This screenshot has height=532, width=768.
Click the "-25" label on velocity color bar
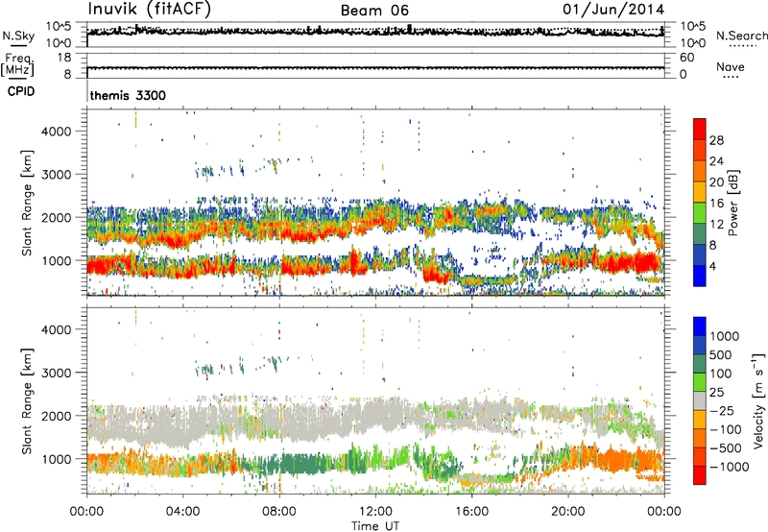[721, 410]
